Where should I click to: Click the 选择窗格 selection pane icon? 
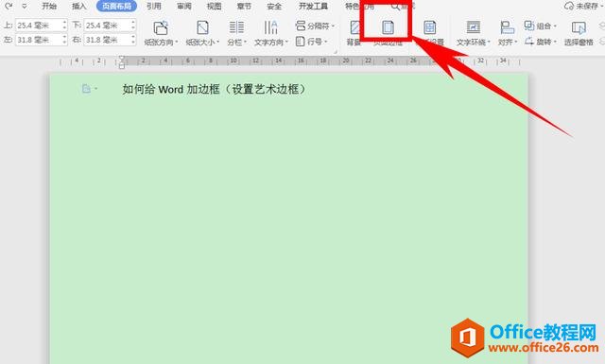579,27
